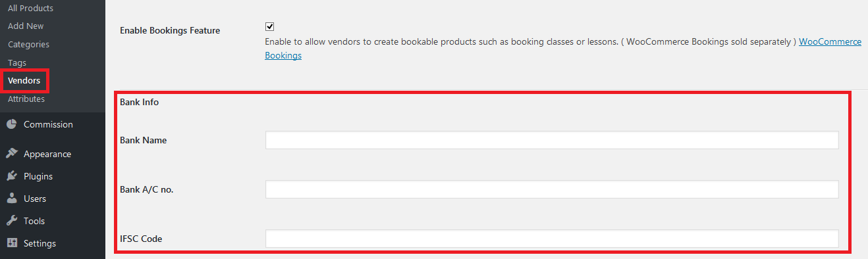Open the Tags submenu item
This screenshot has width=868, height=259.
click(x=17, y=63)
